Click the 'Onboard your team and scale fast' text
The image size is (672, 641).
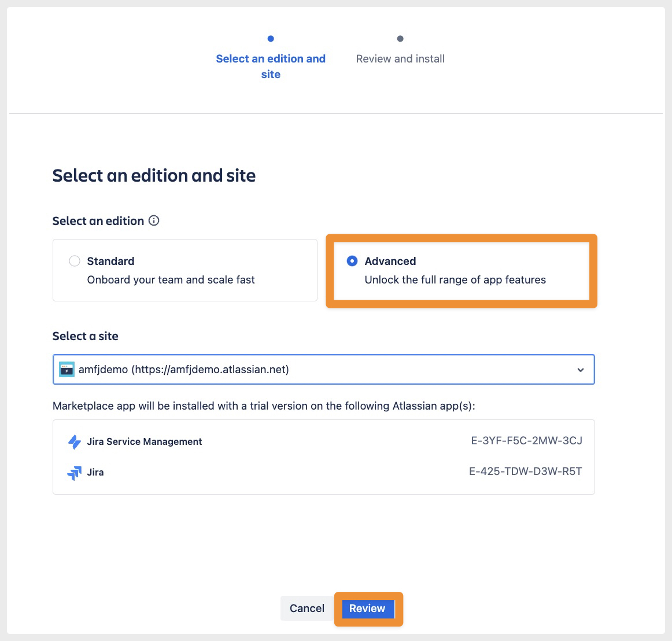click(171, 279)
